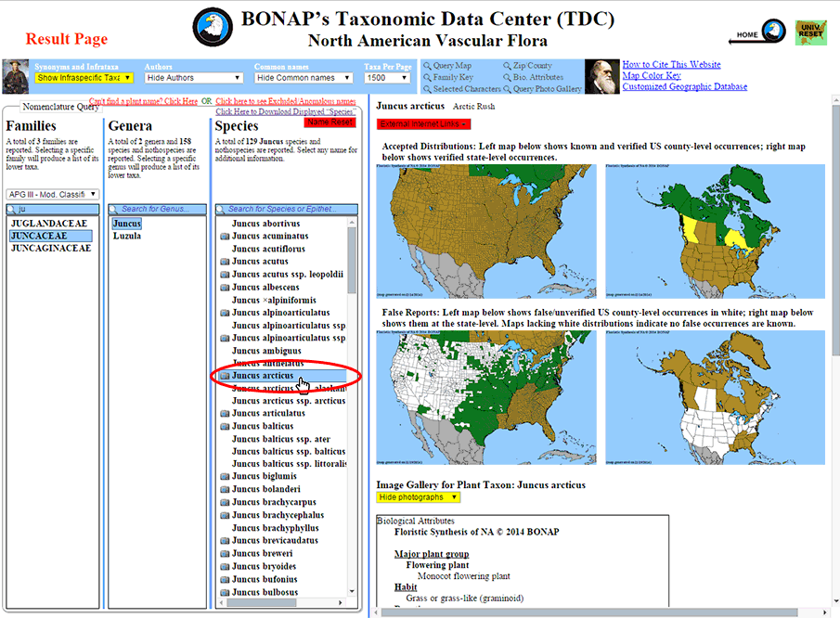Click camera icon beside Juncus alpinoarticulatus
The image size is (840, 618).
(225, 313)
